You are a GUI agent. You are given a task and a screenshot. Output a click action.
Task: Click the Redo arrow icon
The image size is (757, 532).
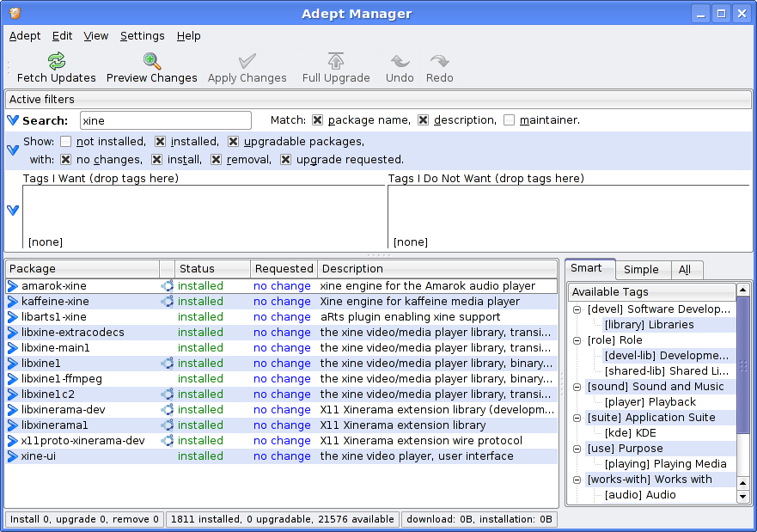[x=439, y=61]
